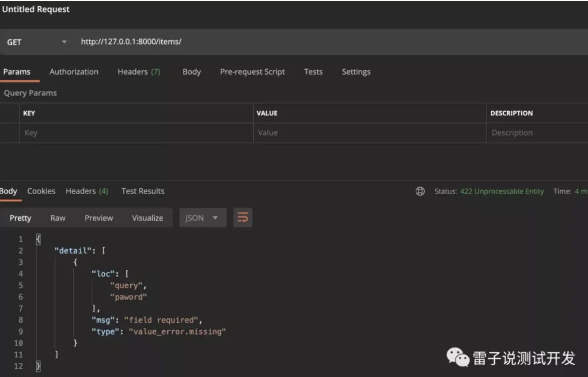Image resolution: width=588 pixels, height=377 pixels.
Task: Click the Description input in Query Params
Action: pyautogui.click(x=537, y=133)
